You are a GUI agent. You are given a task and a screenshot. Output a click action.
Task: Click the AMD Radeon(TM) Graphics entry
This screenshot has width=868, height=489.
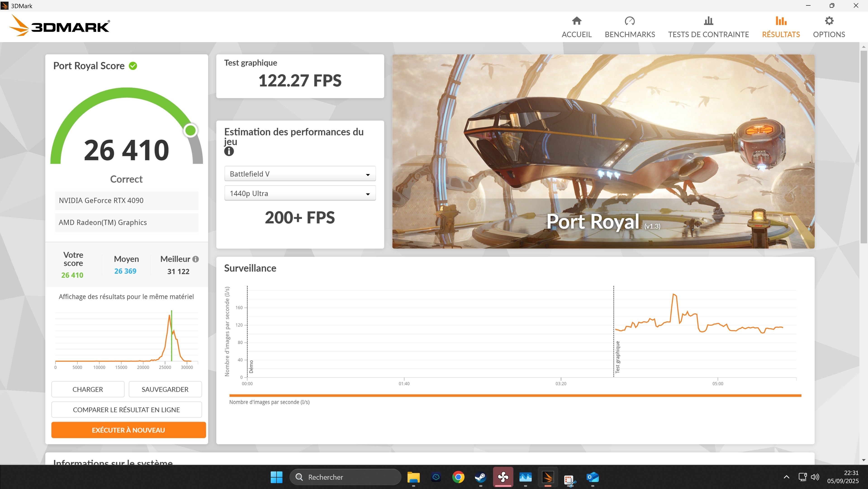pyautogui.click(x=127, y=222)
